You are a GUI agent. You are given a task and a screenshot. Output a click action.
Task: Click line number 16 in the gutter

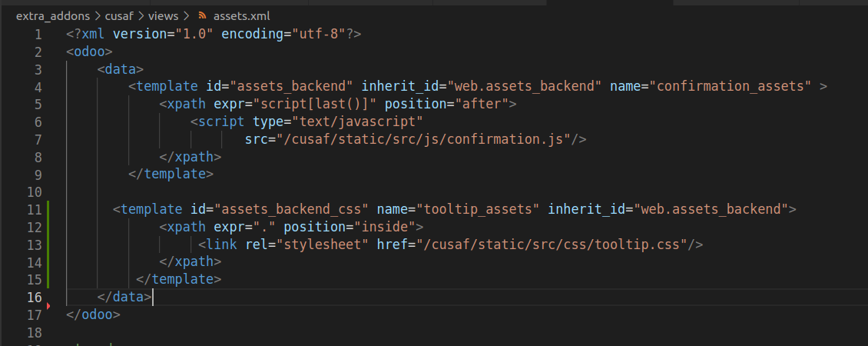[x=35, y=298]
